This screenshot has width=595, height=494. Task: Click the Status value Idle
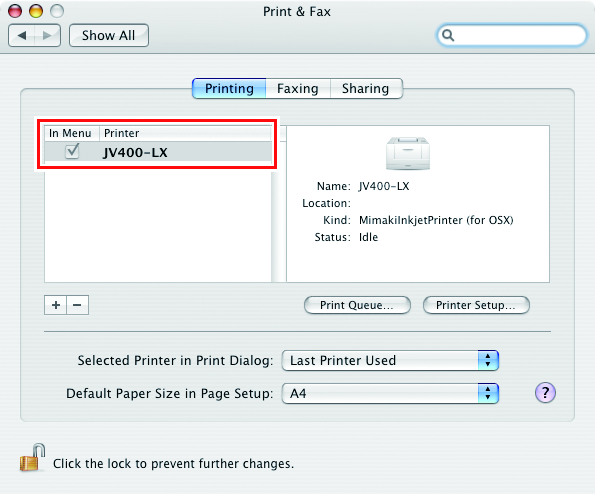(x=368, y=237)
